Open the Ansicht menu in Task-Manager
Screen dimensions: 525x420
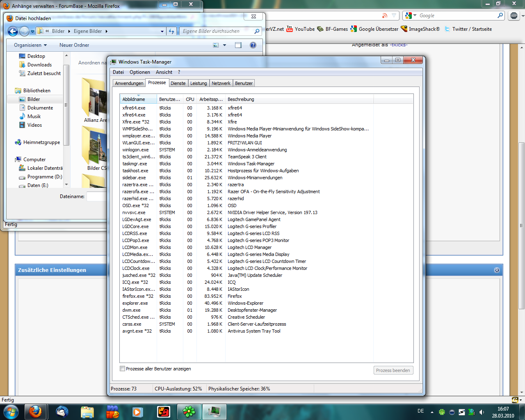(x=164, y=72)
